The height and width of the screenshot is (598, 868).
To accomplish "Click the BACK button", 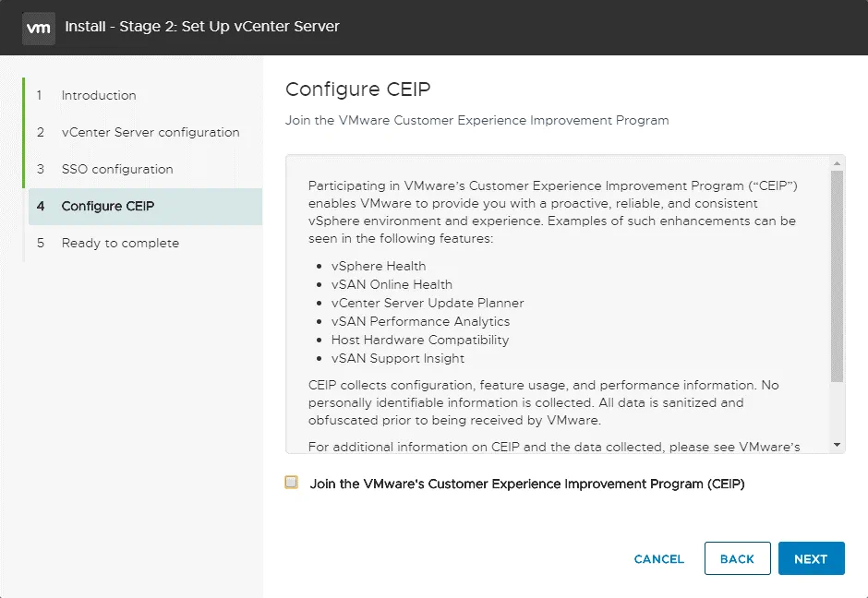I will [737, 558].
